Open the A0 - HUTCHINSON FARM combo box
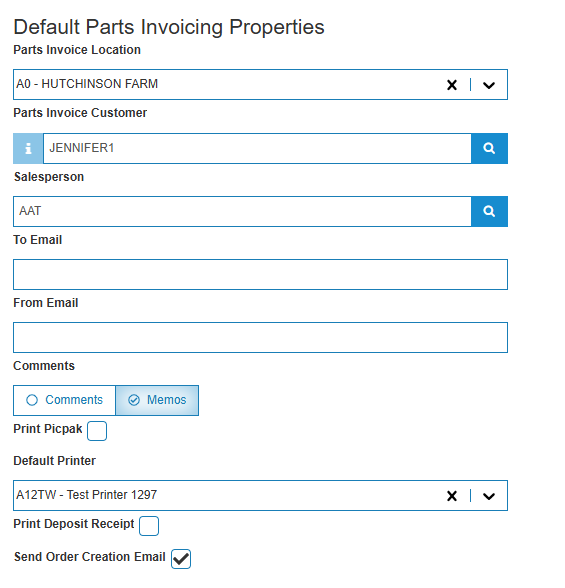 point(261,84)
